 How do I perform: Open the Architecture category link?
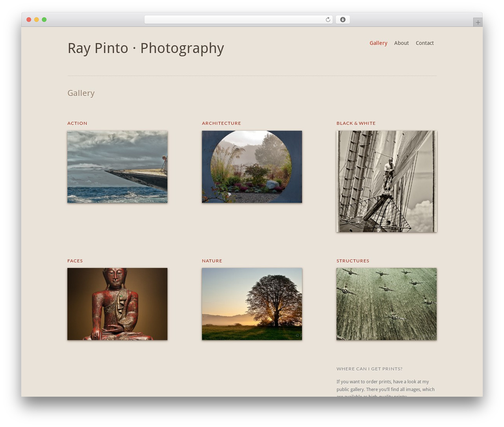pos(221,123)
